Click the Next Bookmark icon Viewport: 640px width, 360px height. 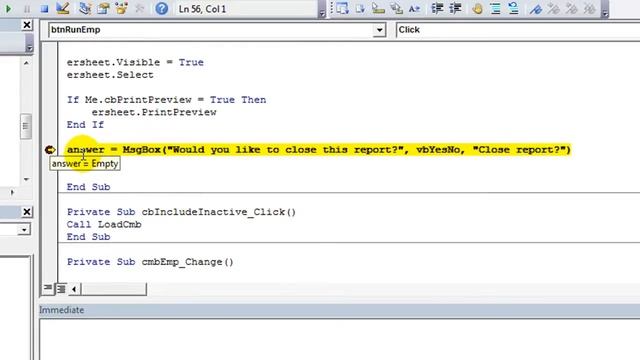(x=553, y=8)
